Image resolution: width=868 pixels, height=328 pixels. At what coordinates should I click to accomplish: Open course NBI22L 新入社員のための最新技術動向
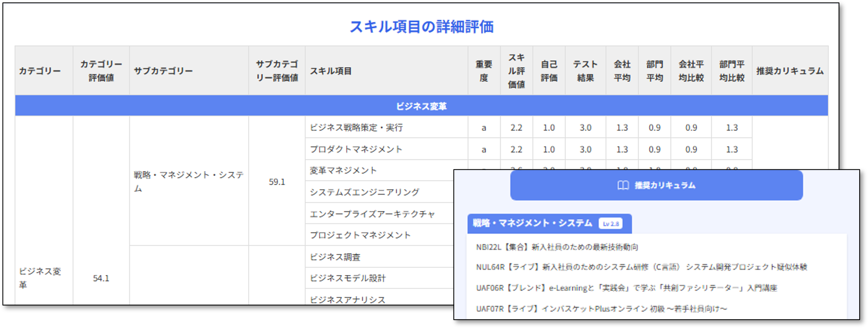pos(557,247)
